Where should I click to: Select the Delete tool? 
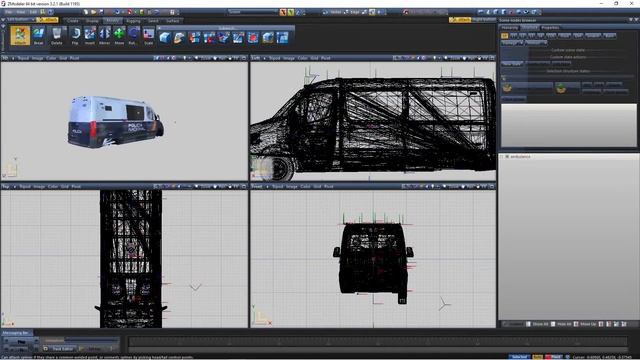pos(57,35)
